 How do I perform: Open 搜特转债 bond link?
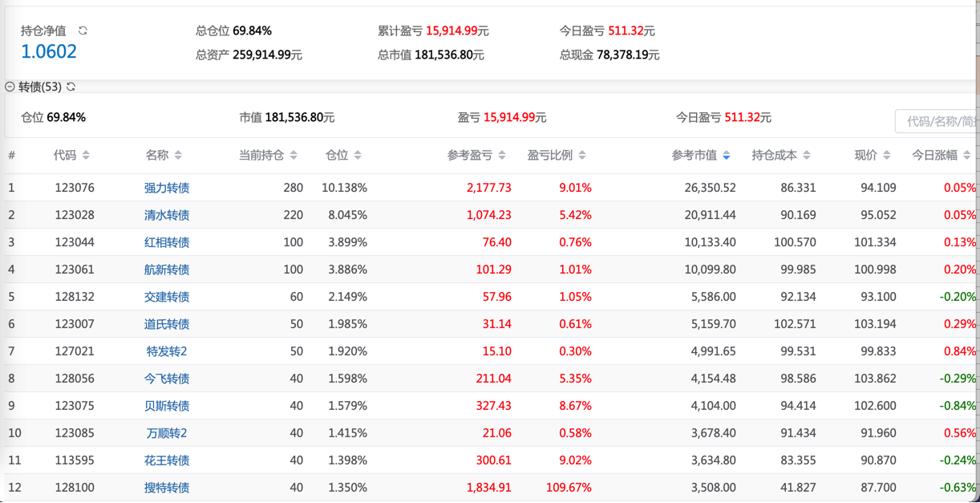click(x=167, y=488)
